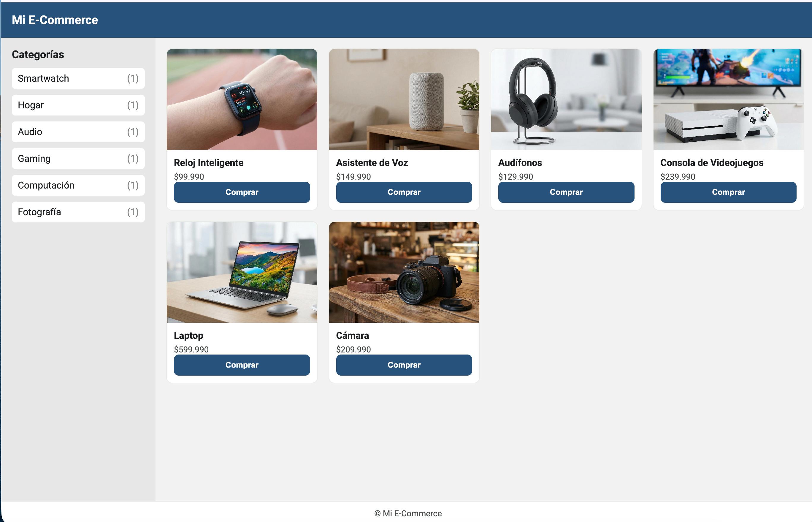812x522 pixels.
Task: Filter by Computación category
Action: 78,185
